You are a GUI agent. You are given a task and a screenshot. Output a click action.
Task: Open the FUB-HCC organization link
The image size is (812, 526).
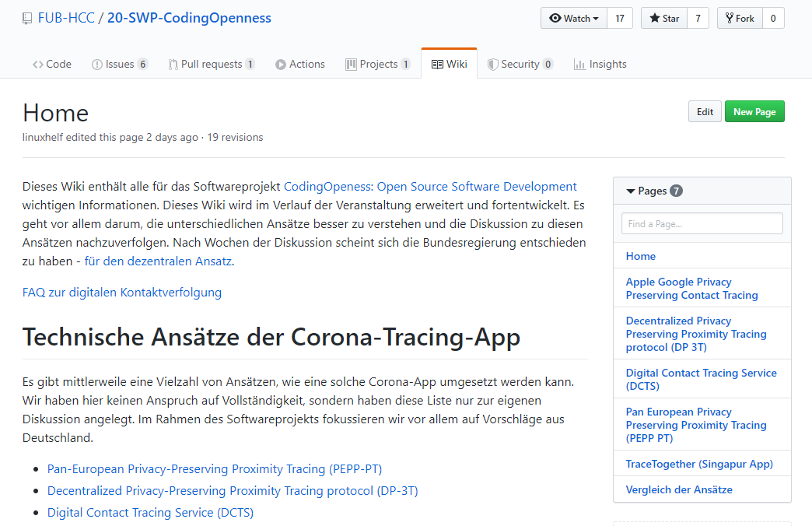tap(68, 16)
